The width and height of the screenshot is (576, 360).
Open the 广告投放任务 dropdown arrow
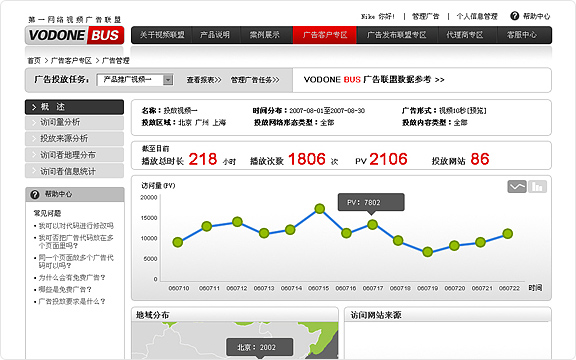point(168,80)
